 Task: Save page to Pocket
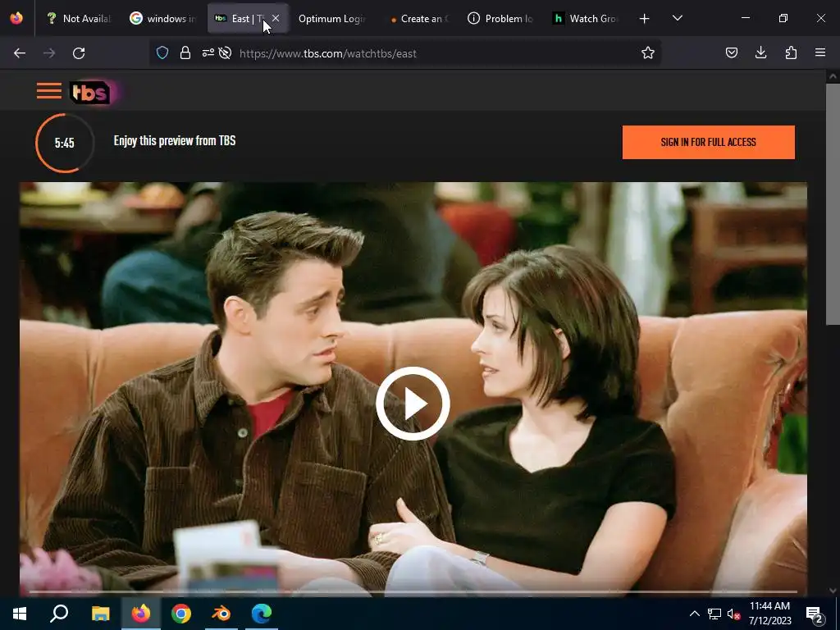(731, 52)
